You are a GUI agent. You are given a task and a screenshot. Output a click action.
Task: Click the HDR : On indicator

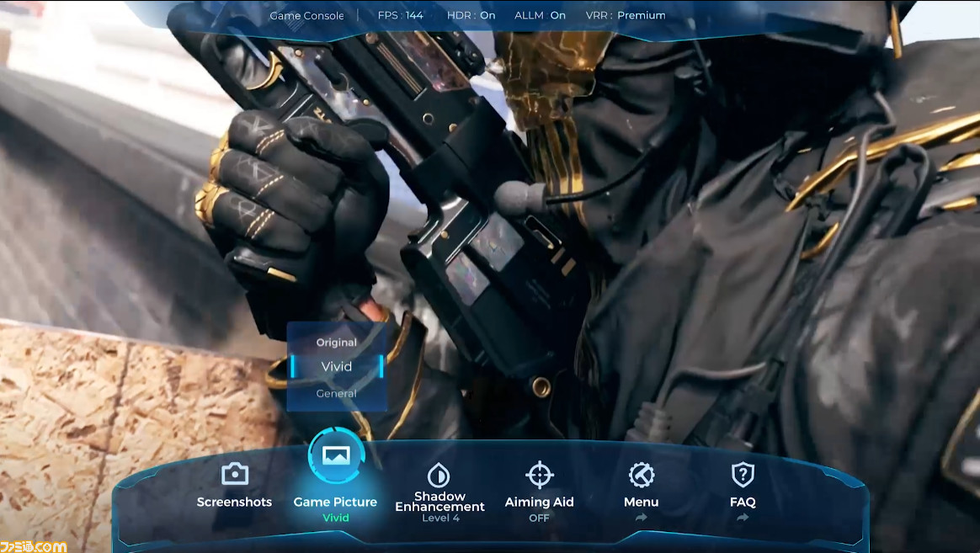click(x=471, y=15)
